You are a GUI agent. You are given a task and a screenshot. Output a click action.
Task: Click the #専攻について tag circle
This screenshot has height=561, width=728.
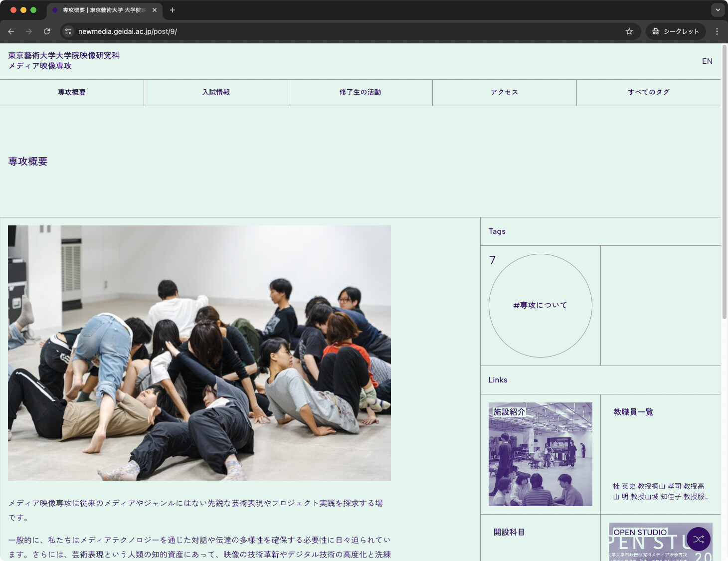click(x=540, y=305)
